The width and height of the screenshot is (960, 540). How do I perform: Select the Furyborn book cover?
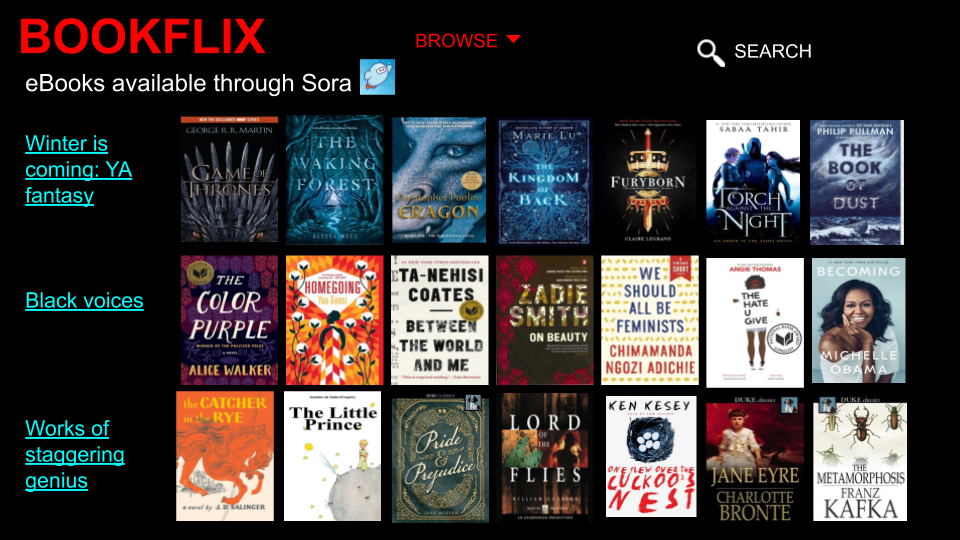click(648, 181)
